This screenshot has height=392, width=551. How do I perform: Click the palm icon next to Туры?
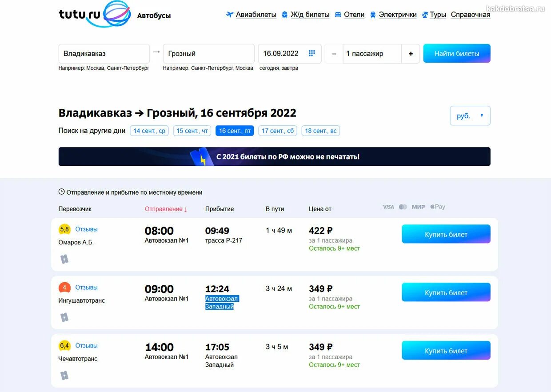tap(425, 15)
